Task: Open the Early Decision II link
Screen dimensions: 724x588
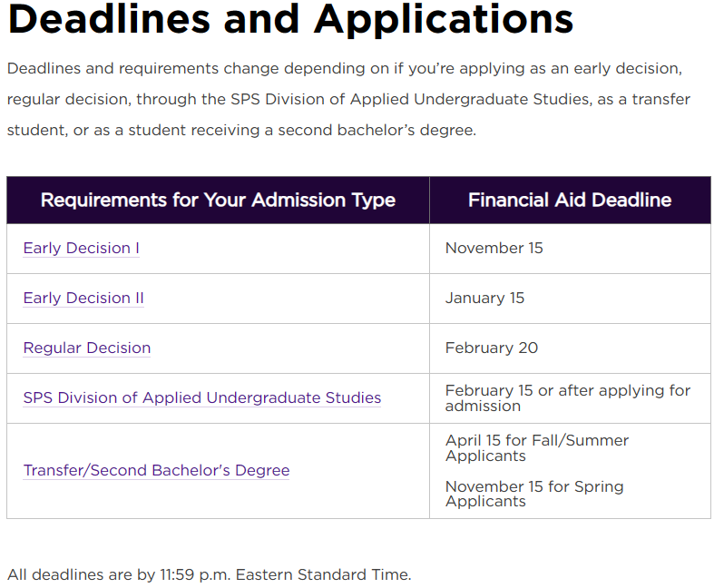Action: [83, 299]
